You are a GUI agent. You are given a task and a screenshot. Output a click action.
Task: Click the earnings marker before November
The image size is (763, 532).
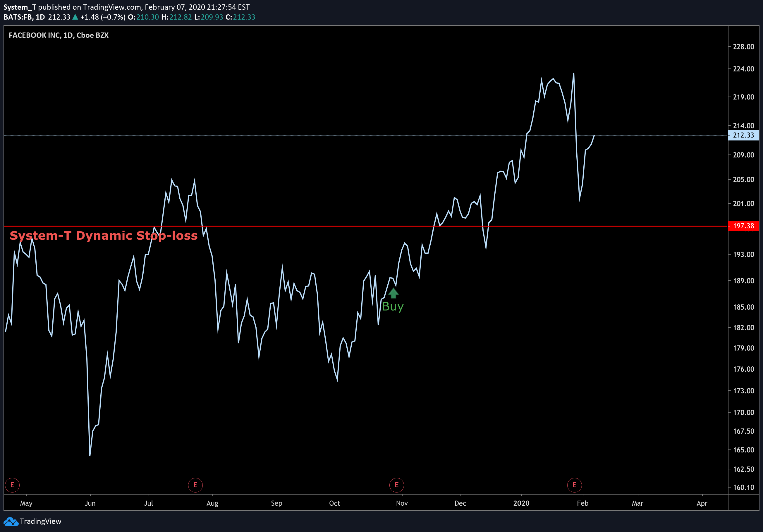coord(396,485)
